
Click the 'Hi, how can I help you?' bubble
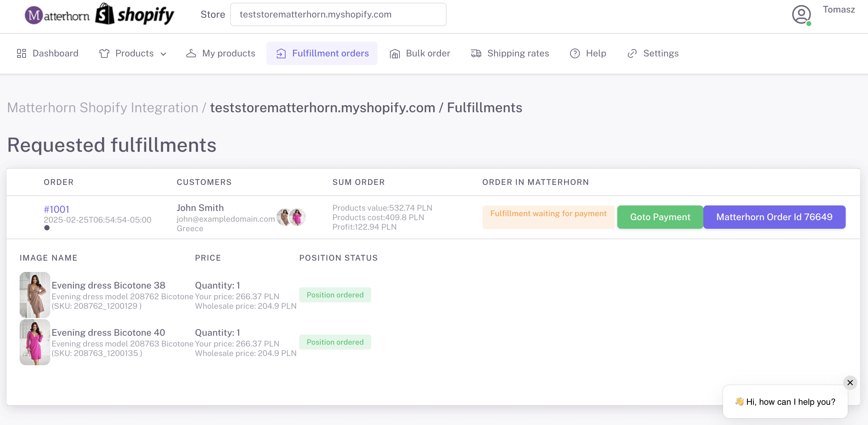click(x=785, y=402)
